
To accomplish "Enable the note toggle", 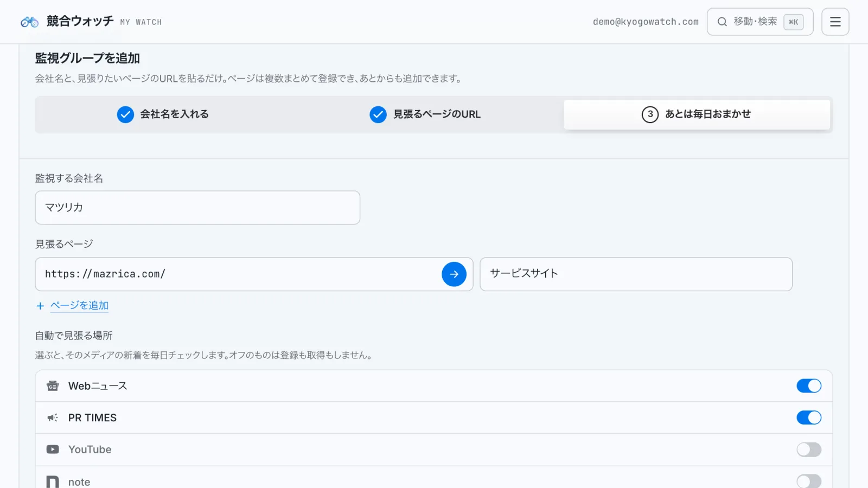I will (809, 481).
